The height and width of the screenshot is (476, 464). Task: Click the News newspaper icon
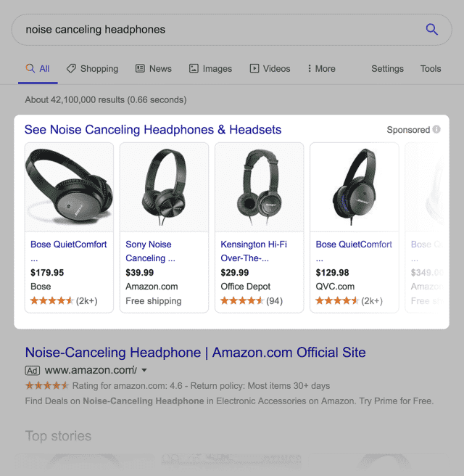[140, 68]
